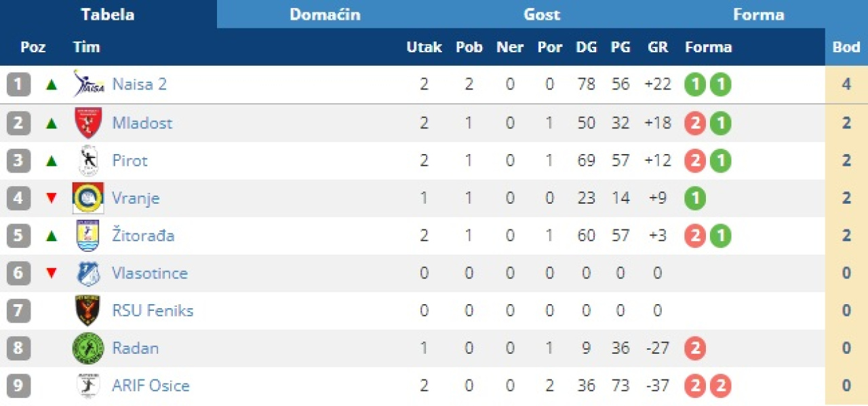Sort table by Bod column header
This screenshot has width=868, height=406.
[x=846, y=48]
